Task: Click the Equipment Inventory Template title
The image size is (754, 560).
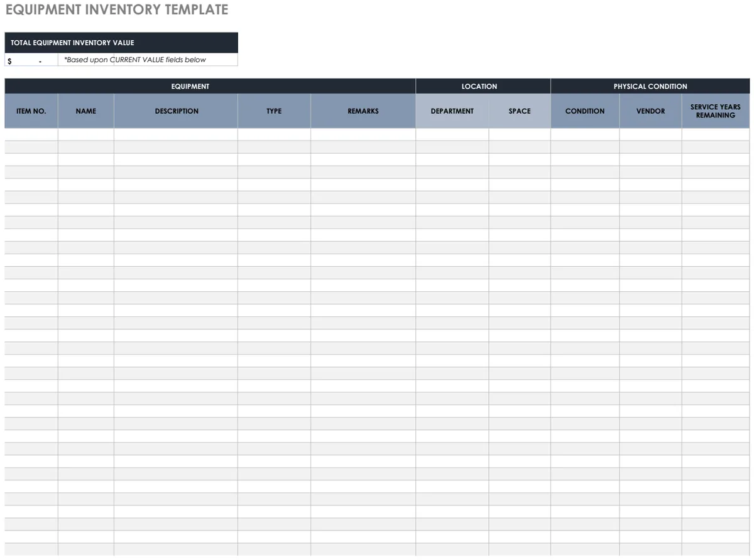Action: pos(117,10)
